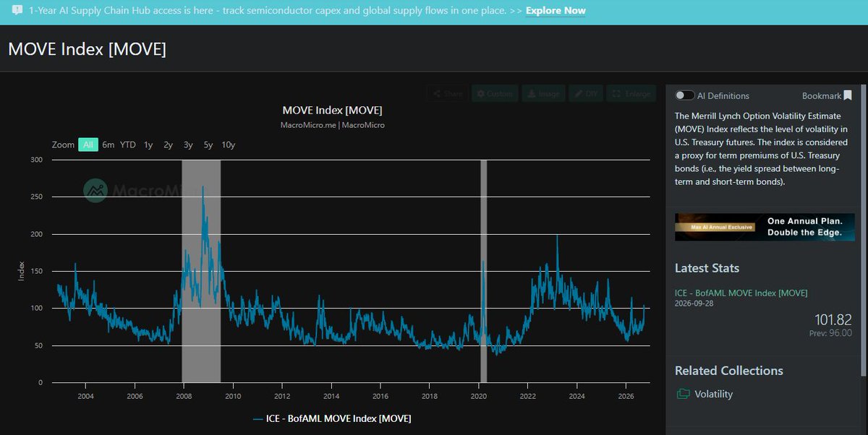The image size is (868, 435).
Task: Click the MacroMicro.me chart subtitle
Action: pyautogui.click(x=332, y=125)
